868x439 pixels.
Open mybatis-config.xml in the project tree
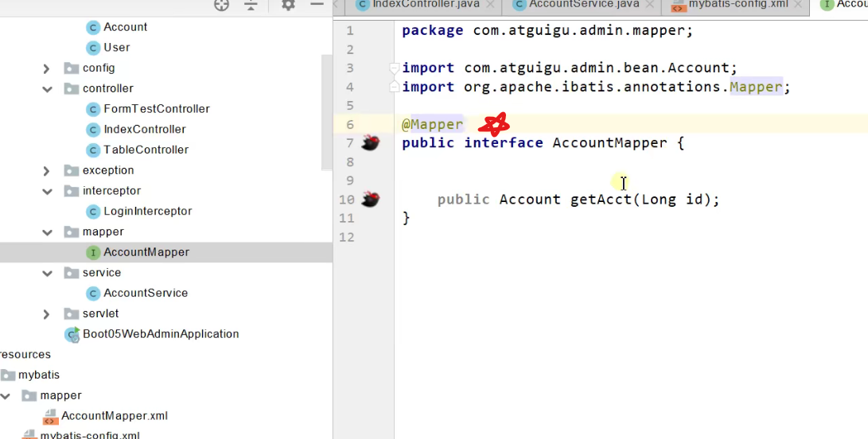90,435
